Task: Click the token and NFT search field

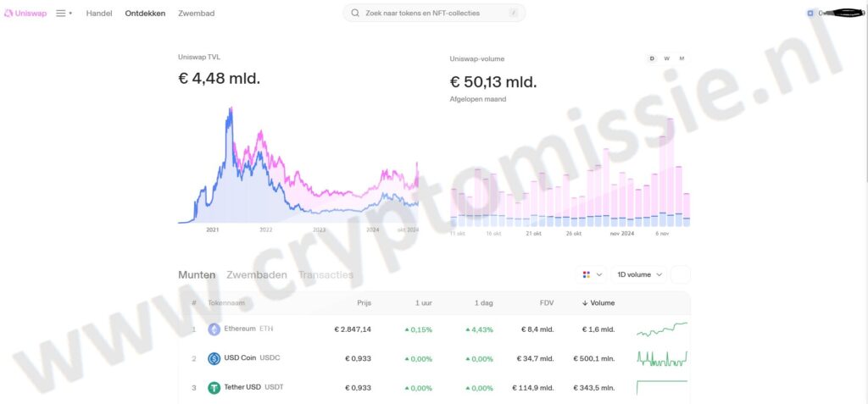Action: click(434, 14)
